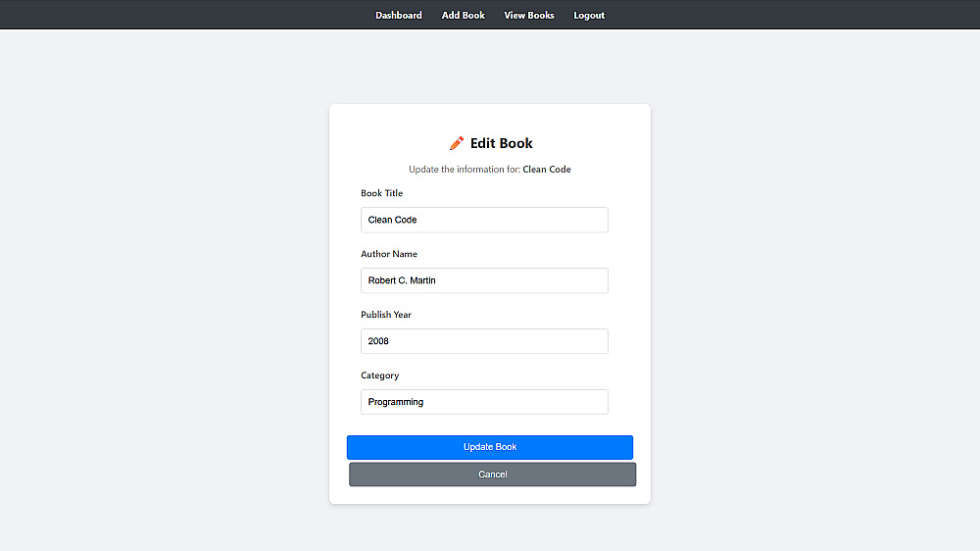
Task: Click the Category field containing Programming
Action: pos(484,402)
